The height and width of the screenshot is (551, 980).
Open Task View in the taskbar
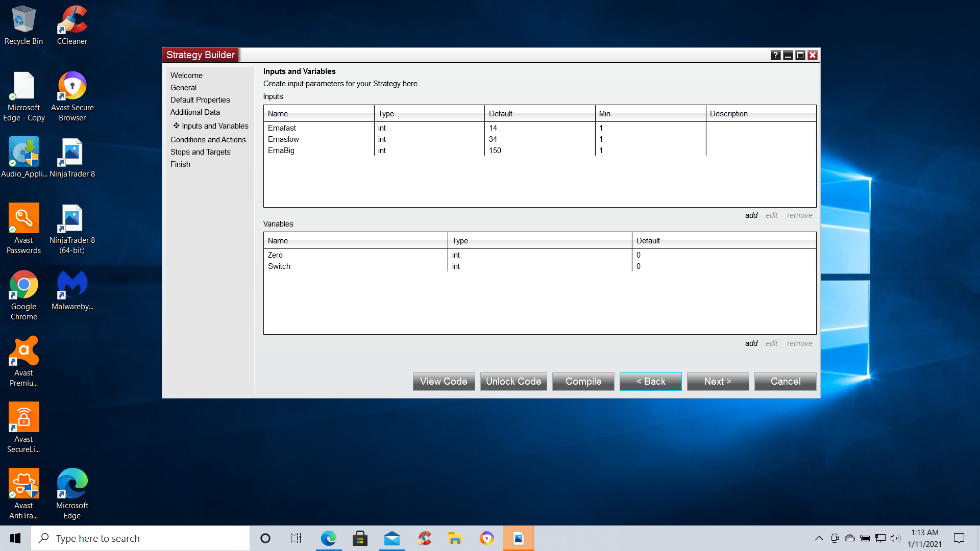[296, 538]
